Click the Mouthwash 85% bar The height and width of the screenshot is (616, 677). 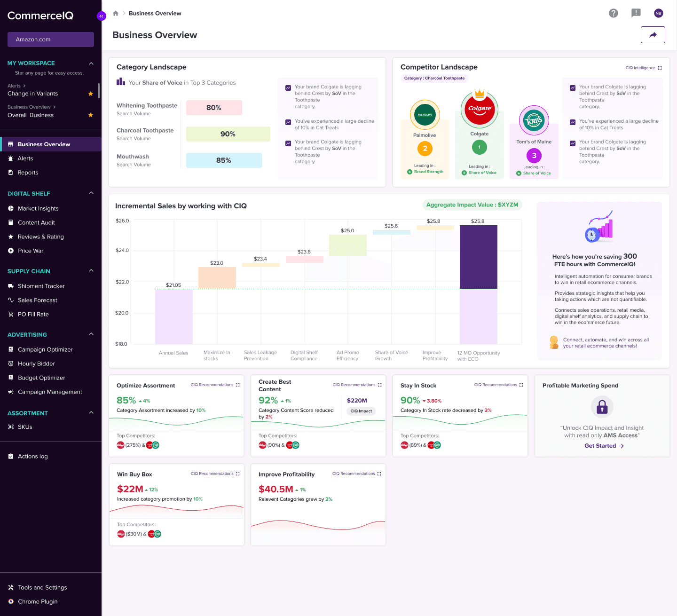click(x=224, y=160)
